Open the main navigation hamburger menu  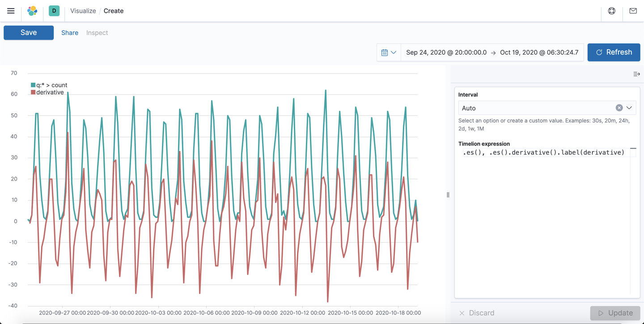point(11,11)
